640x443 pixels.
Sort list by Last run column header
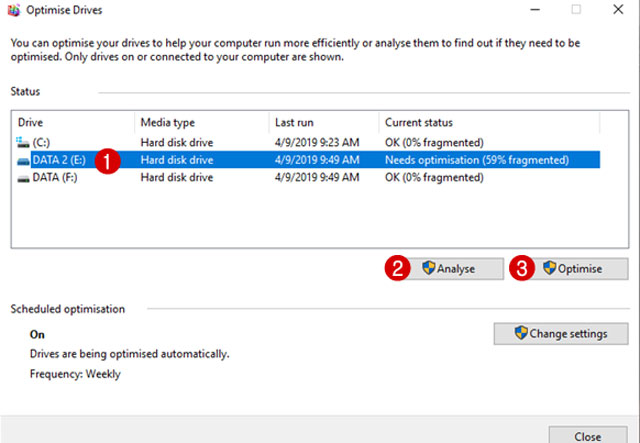point(322,122)
